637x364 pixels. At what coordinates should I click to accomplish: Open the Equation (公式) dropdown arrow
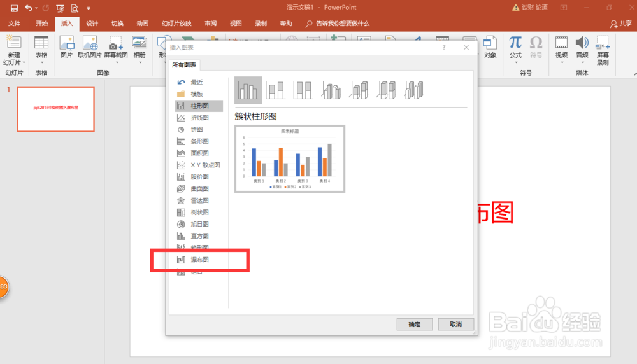coord(516,62)
